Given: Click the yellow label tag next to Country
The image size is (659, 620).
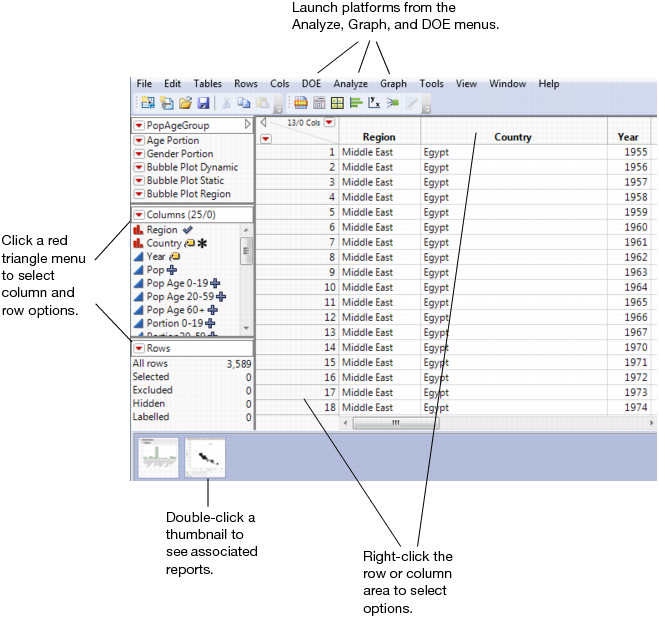Looking at the screenshot, I should [190, 243].
